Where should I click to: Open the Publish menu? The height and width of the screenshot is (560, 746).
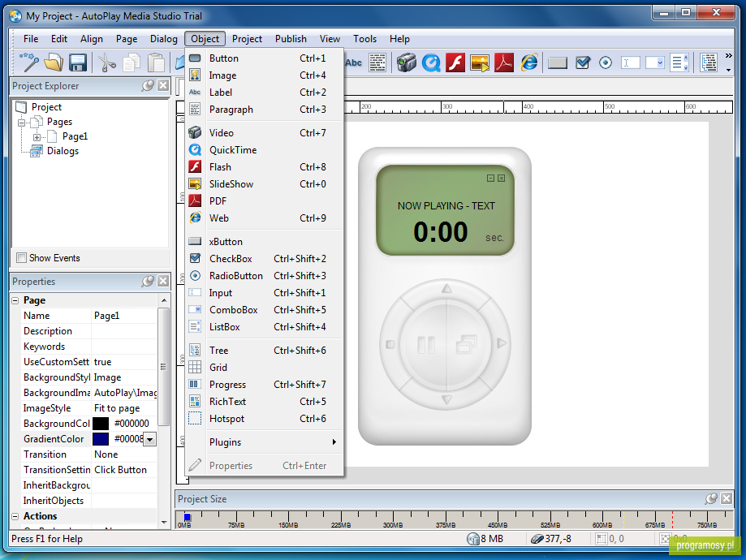(x=291, y=39)
